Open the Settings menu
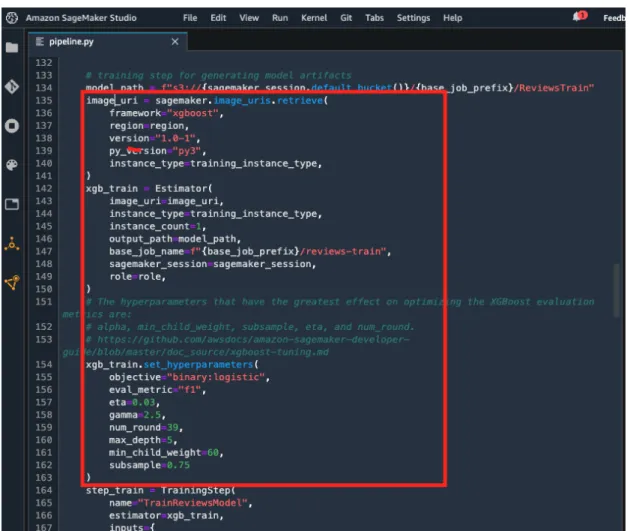Screen dimensions: 630x531 (x=413, y=18)
